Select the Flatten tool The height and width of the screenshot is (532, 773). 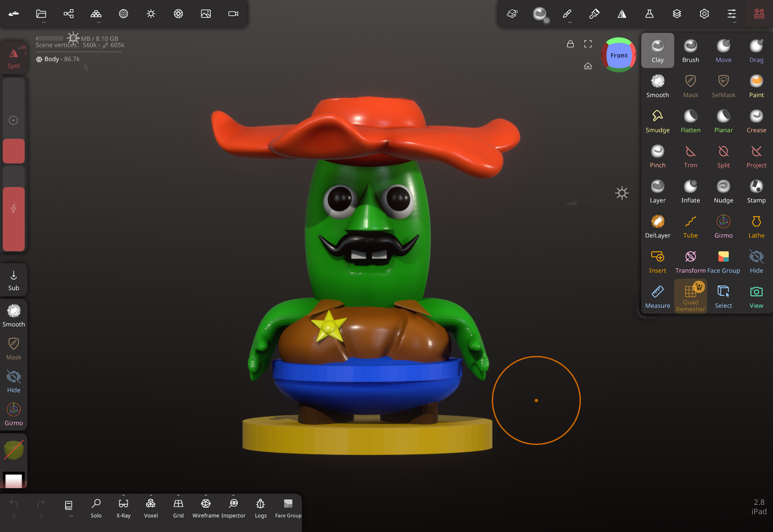tap(690, 121)
